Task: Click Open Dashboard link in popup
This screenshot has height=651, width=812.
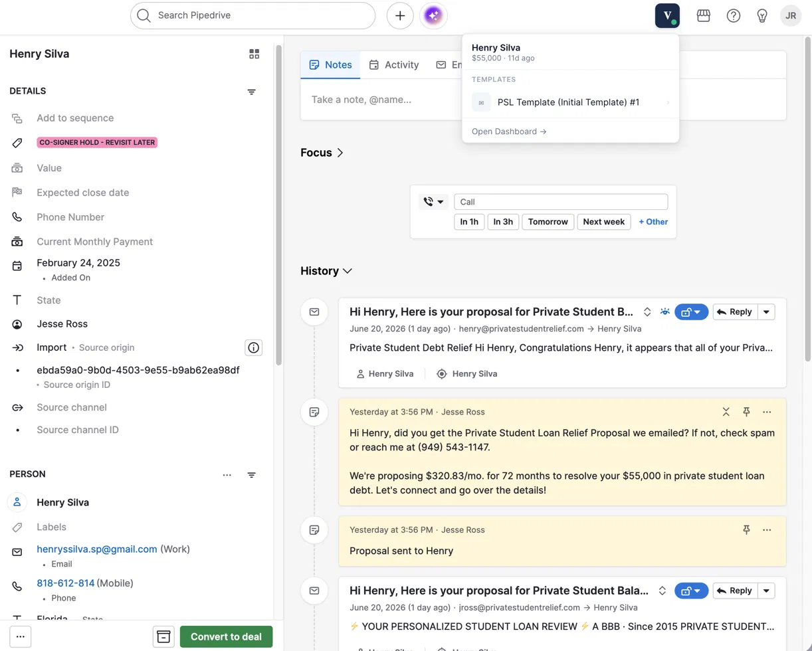Action: point(509,132)
